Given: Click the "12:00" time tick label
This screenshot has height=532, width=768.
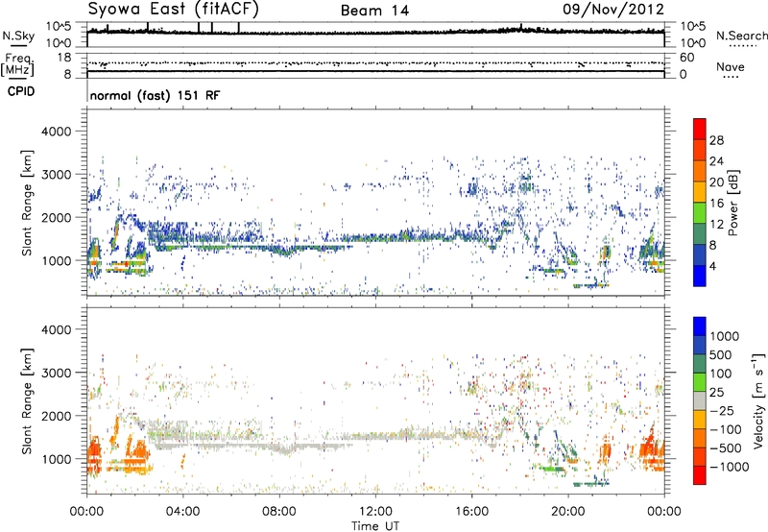Looking at the screenshot, I should 375,512.
